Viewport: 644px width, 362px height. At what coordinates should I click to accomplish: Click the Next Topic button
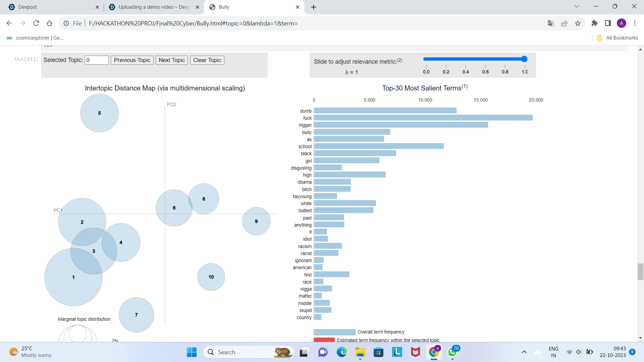point(171,60)
